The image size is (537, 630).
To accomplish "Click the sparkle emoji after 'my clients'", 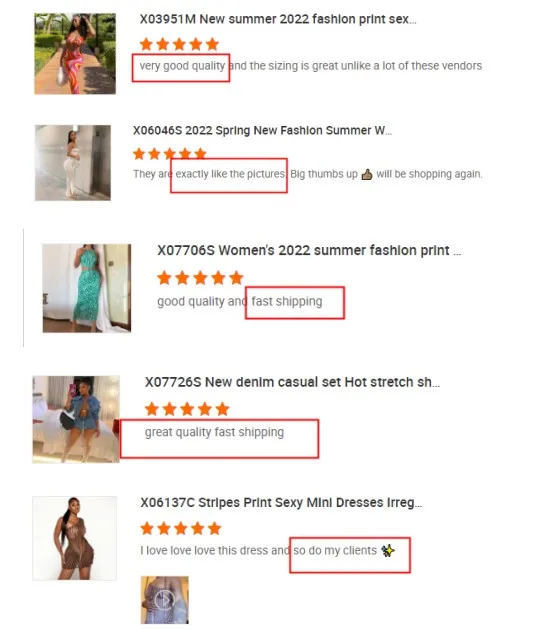I will (x=388, y=550).
